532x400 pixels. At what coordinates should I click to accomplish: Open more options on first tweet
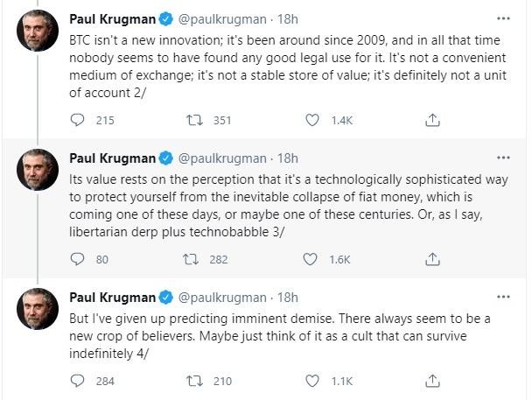[502, 18]
